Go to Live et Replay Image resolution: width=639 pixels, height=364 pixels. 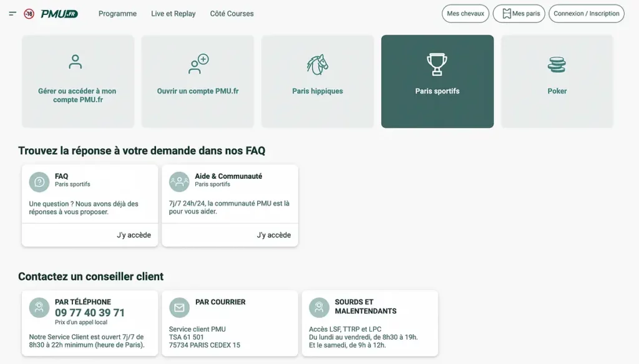(173, 14)
